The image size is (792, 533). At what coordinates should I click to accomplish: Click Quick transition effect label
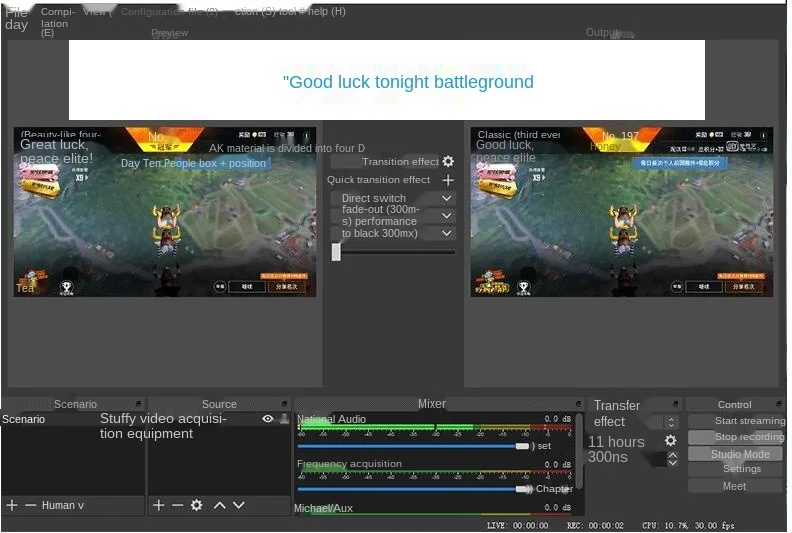pos(378,180)
